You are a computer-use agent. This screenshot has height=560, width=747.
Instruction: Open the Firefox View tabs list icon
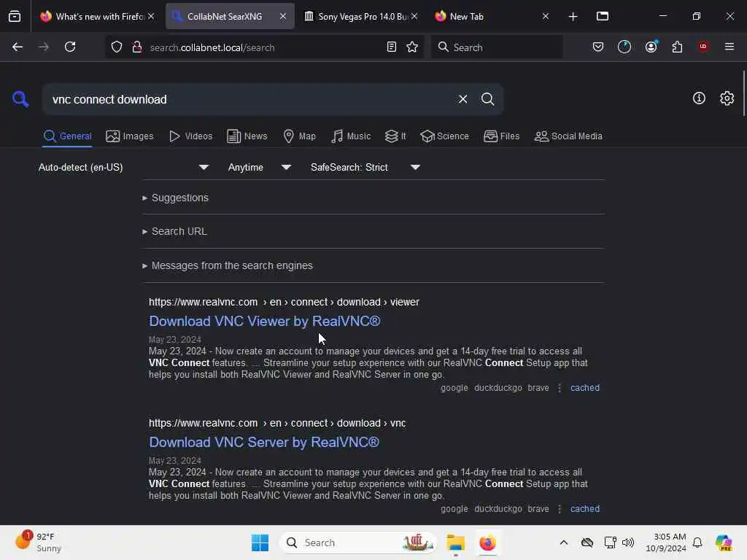click(15, 17)
